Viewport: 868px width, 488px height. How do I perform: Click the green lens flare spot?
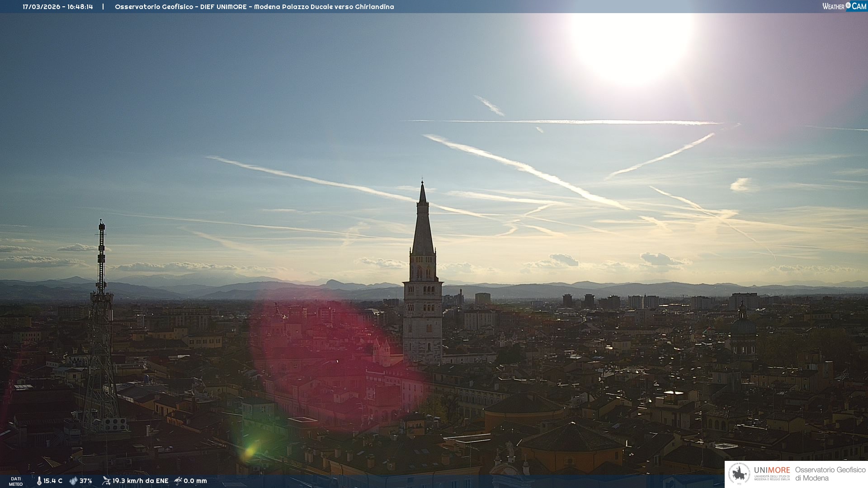(x=250, y=451)
